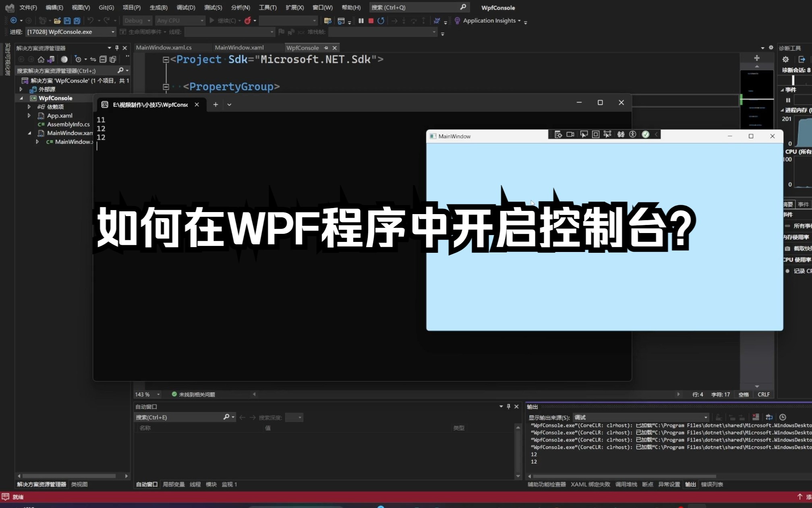Click the Scan for Accessibility Issues icon

click(633, 134)
